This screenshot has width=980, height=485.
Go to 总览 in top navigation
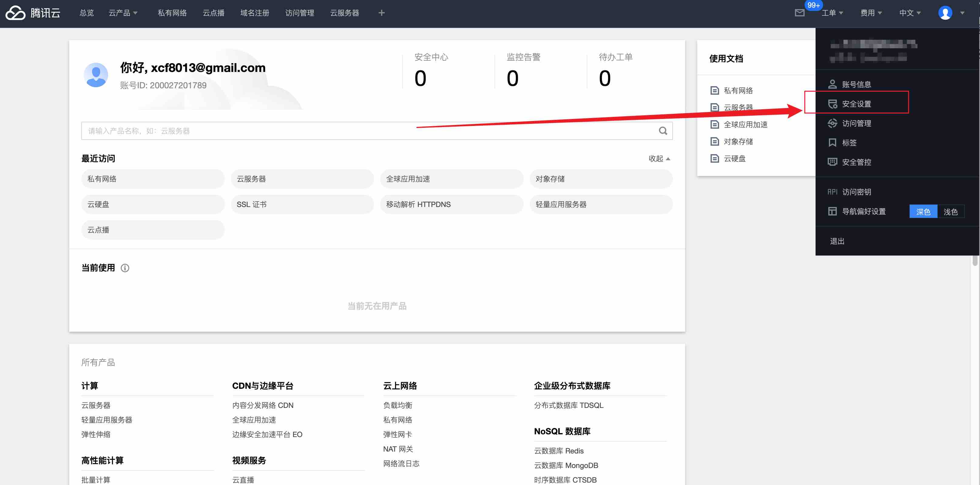click(87, 13)
